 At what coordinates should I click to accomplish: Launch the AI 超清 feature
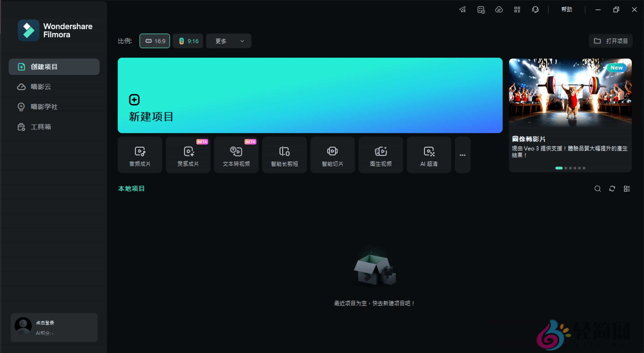coord(429,155)
